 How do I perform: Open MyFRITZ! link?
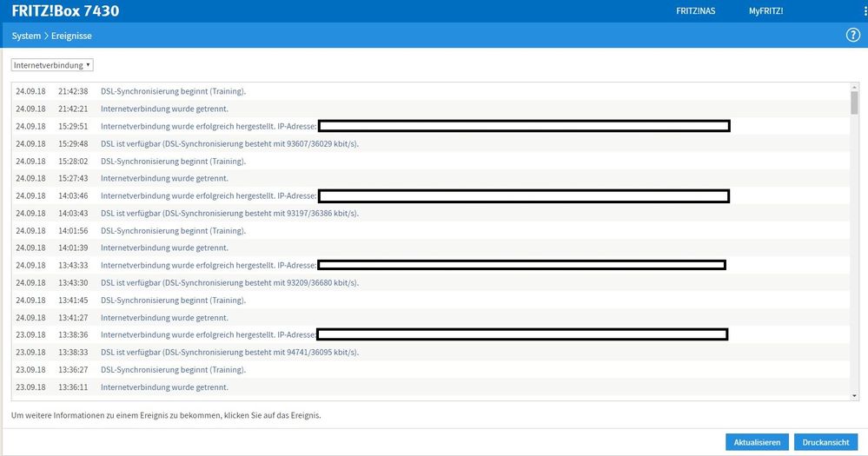(765, 11)
